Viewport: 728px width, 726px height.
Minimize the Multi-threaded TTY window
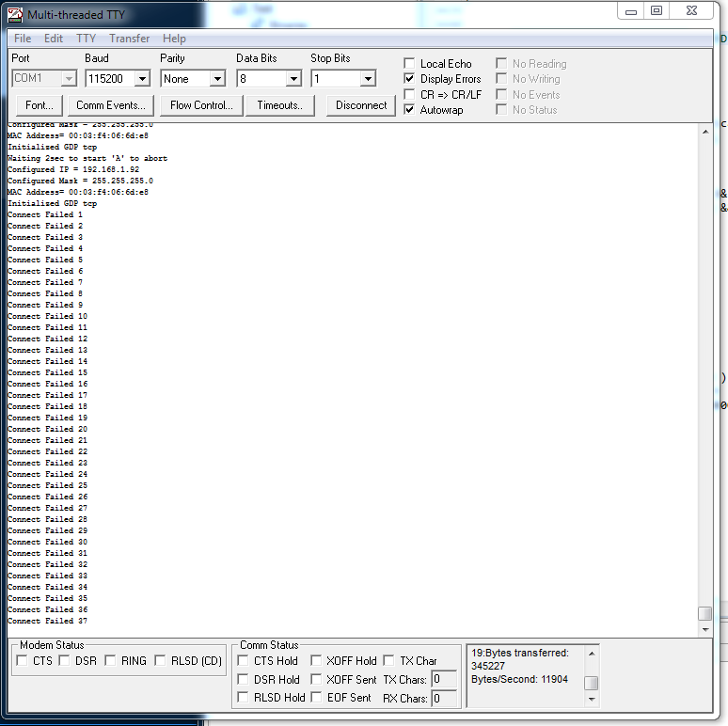click(x=631, y=11)
